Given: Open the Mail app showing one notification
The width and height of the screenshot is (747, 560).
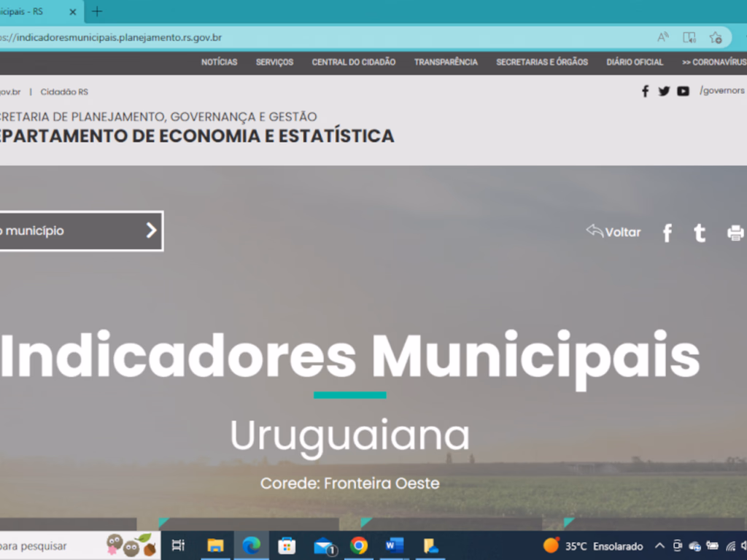Looking at the screenshot, I should click(322, 545).
